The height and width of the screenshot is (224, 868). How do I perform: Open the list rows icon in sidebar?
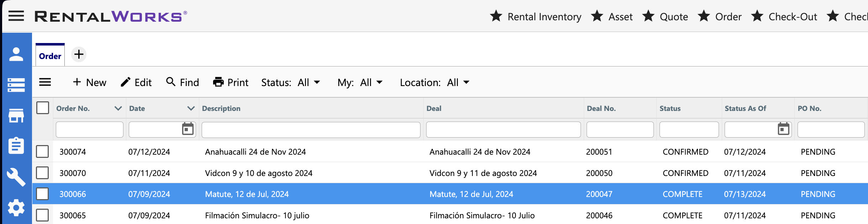pos(16,85)
